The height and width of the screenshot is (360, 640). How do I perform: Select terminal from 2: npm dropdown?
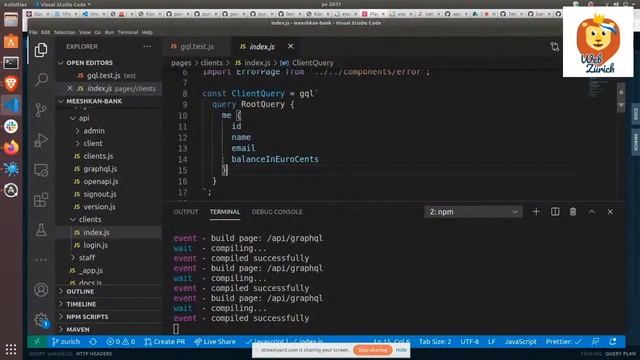coord(473,211)
